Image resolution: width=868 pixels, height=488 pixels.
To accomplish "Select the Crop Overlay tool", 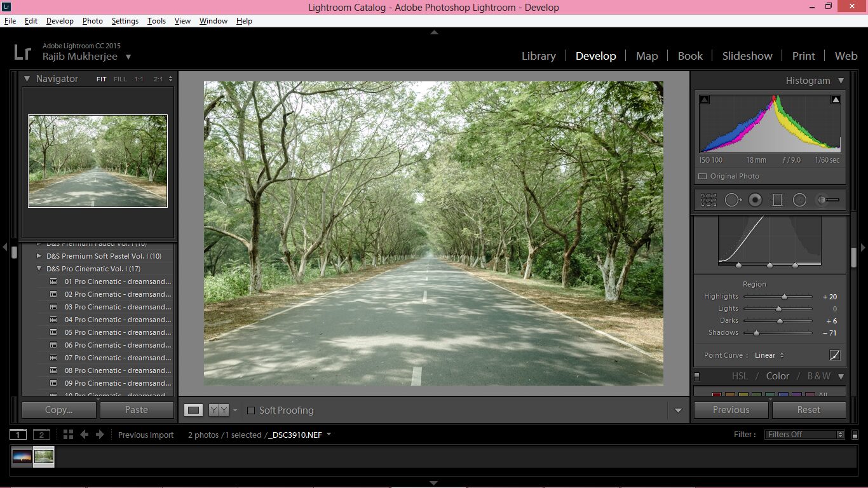I will (709, 200).
